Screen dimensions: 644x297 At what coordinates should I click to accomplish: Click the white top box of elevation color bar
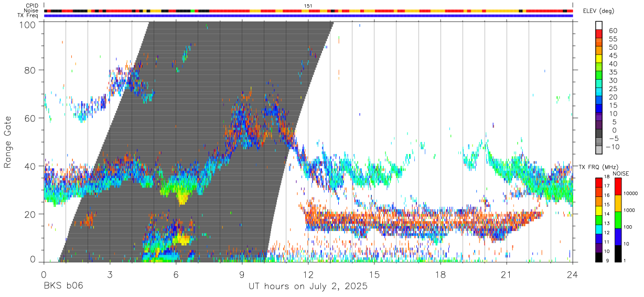pyautogui.click(x=599, y=26)
